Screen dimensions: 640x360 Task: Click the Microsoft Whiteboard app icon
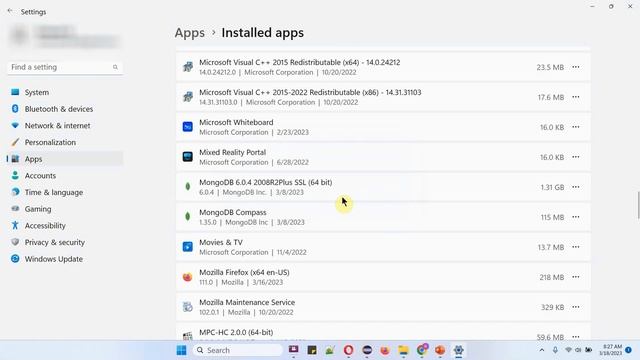pyautogui.click(x=187, y=127)
